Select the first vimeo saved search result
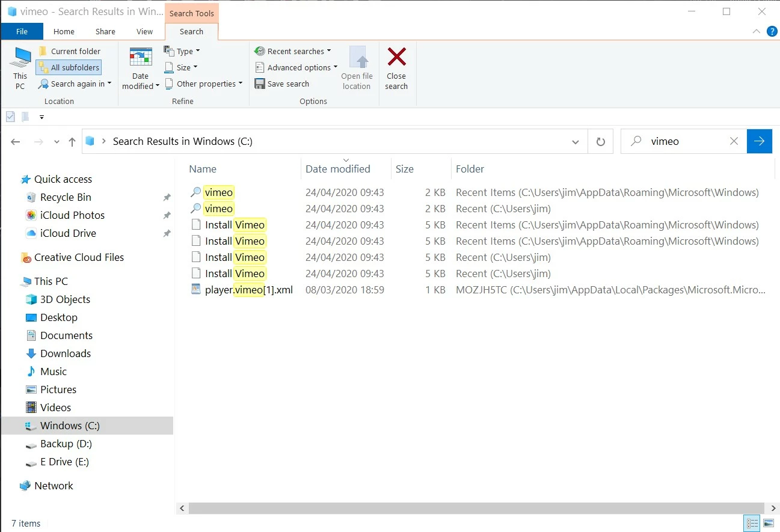Screen dimensions: 780x532 pyautogui.click(x=218, y=192)
